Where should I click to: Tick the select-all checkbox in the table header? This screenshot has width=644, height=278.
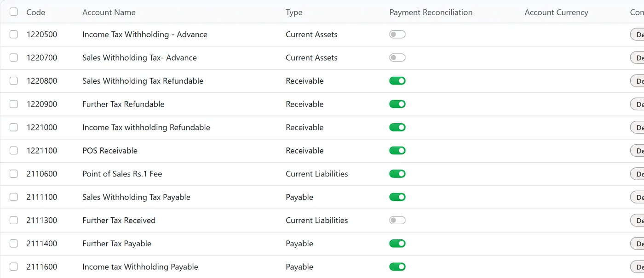click(x=14, y=12)
